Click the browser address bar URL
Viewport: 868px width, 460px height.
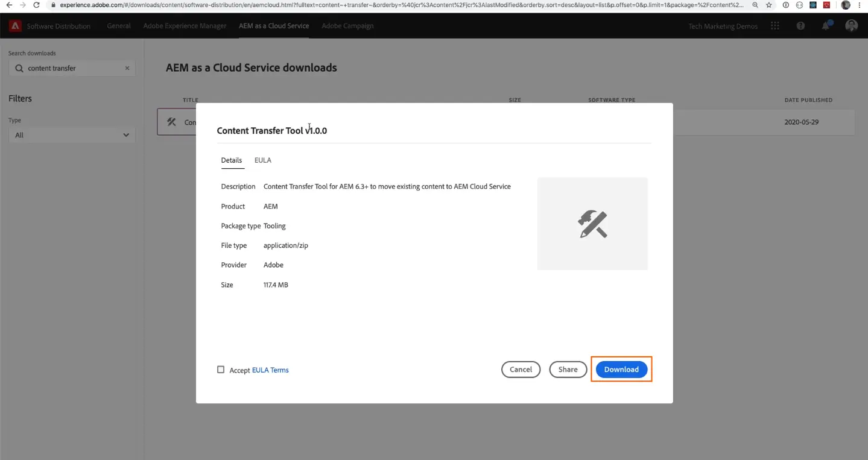[x=401, y=5]
